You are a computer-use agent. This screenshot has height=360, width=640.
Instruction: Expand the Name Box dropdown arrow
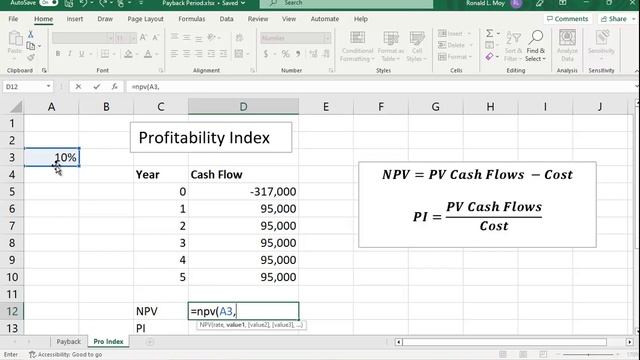(x=48, y=86)
